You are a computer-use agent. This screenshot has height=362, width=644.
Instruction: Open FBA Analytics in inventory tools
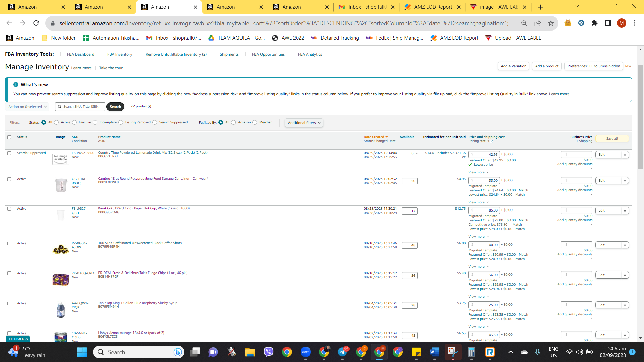(310, 54)
